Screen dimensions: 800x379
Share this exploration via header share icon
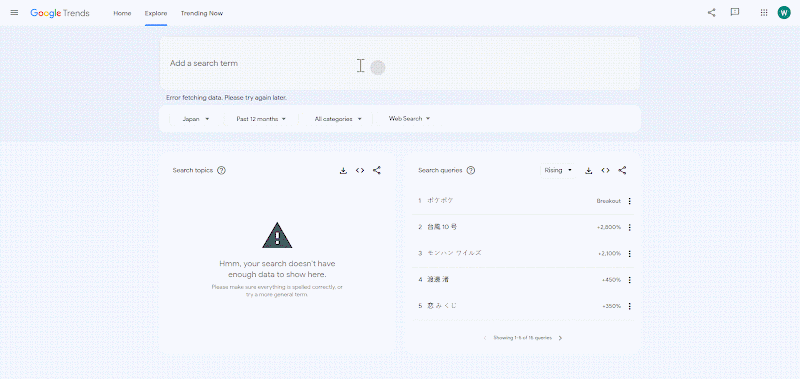(x=711, y=13)
